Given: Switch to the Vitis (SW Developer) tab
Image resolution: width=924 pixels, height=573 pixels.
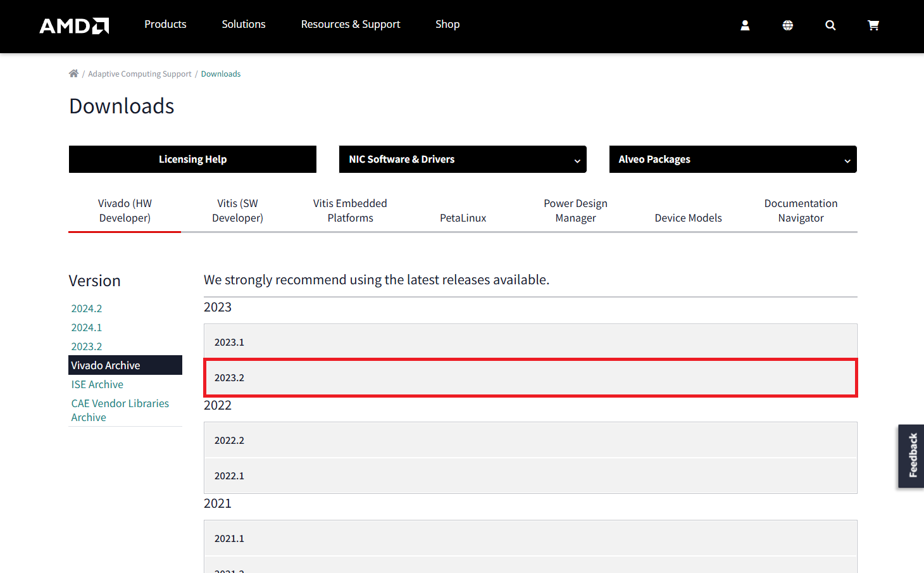Looking at the screenshot, I should click(x=237, y=211).
